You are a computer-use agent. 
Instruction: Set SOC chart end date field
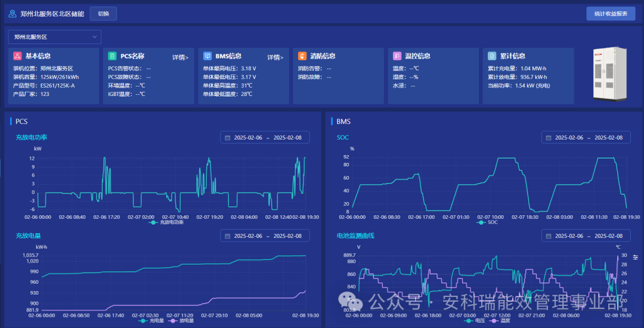pyautogui.click(x=609, y=138)
